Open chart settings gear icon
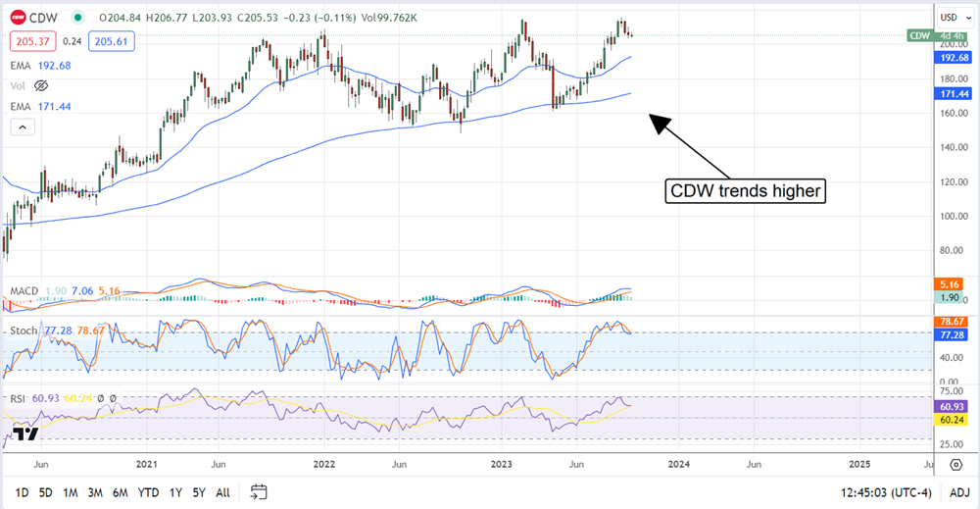980x509 pixels. pos(955,465)
